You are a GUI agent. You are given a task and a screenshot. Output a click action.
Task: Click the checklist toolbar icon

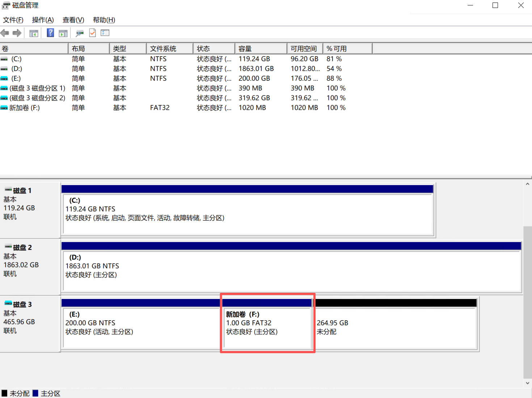point(105,33)
